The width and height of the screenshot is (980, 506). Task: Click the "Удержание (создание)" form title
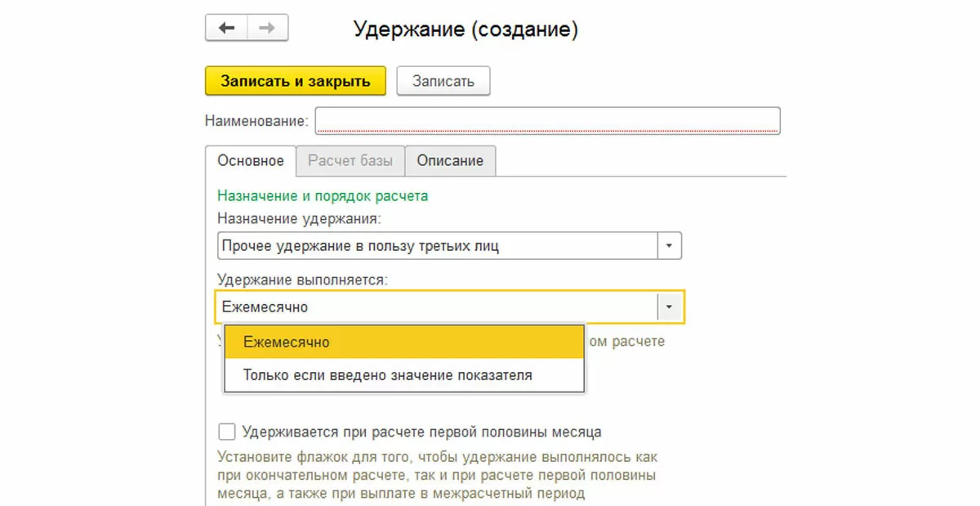pyautogui.click(x=465, y=30)
